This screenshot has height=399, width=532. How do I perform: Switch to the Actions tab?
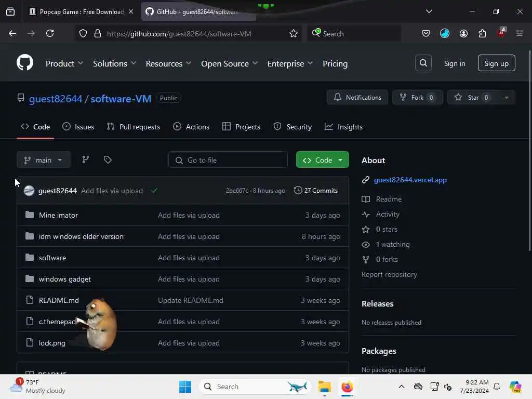click(191, 127)
